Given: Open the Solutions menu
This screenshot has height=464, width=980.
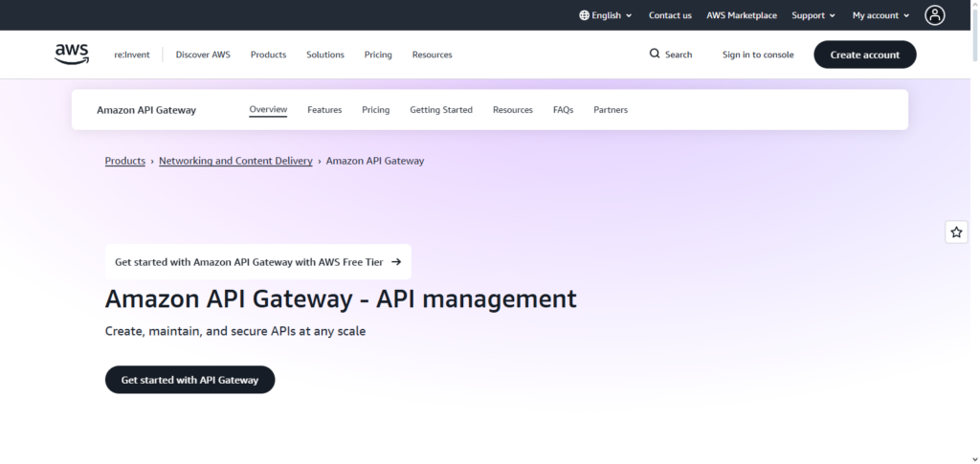Looking at the screenshot, I should (325, 55).
